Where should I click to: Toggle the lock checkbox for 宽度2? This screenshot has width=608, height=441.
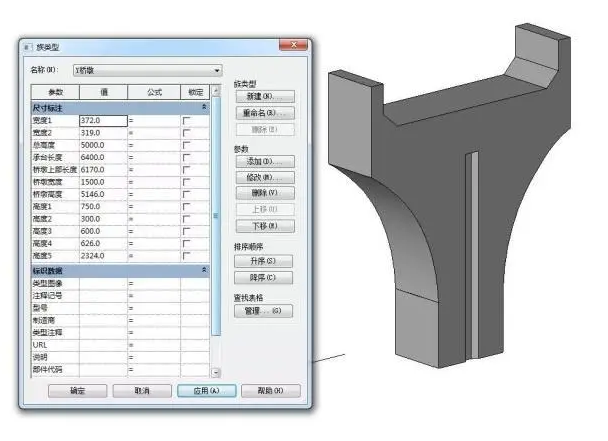pyautogui.click(x=187, y=133)
